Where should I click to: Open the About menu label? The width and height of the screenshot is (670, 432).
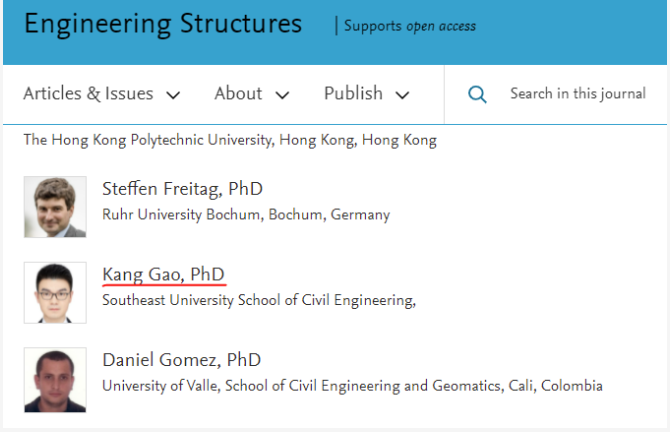pos(238,93)
